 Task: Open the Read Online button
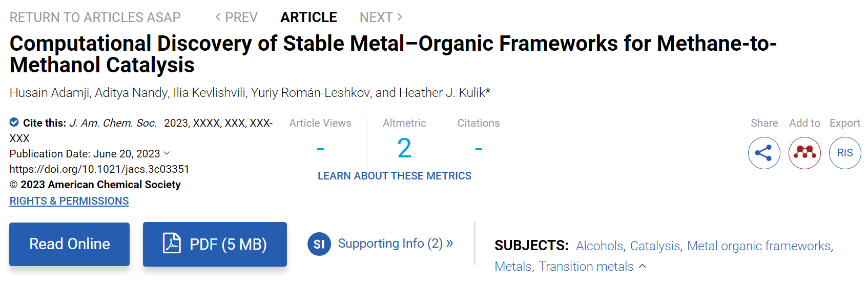tap(69, 244)
